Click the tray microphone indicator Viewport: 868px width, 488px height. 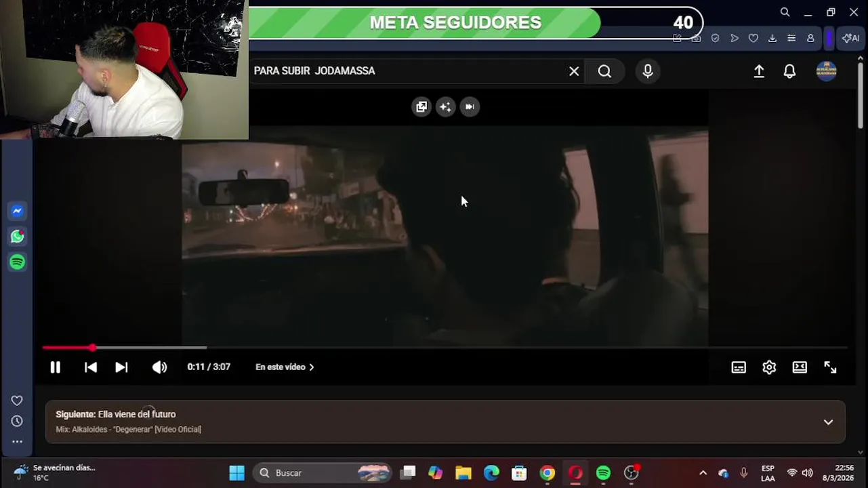(x=744, y=473)
